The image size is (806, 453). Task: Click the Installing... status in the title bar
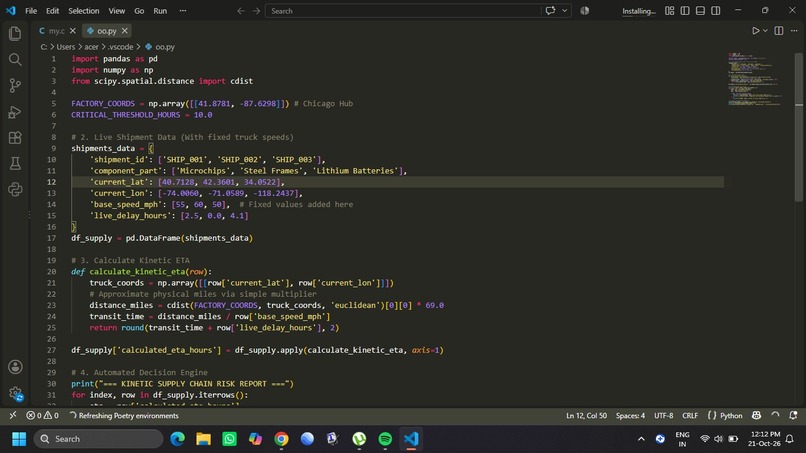pyautogui.click(x=638, y=11)
